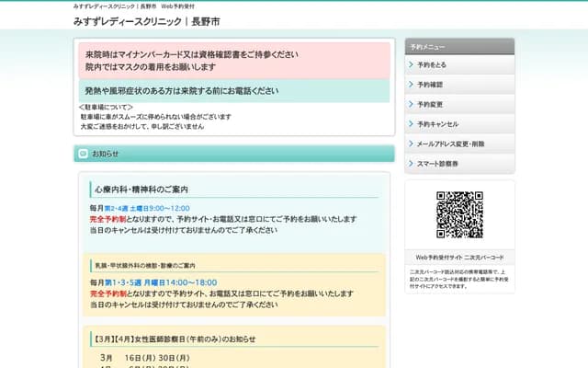
Task: Click red 完全予約制 in the 心療内科 notice
Action: pos(108,219)
